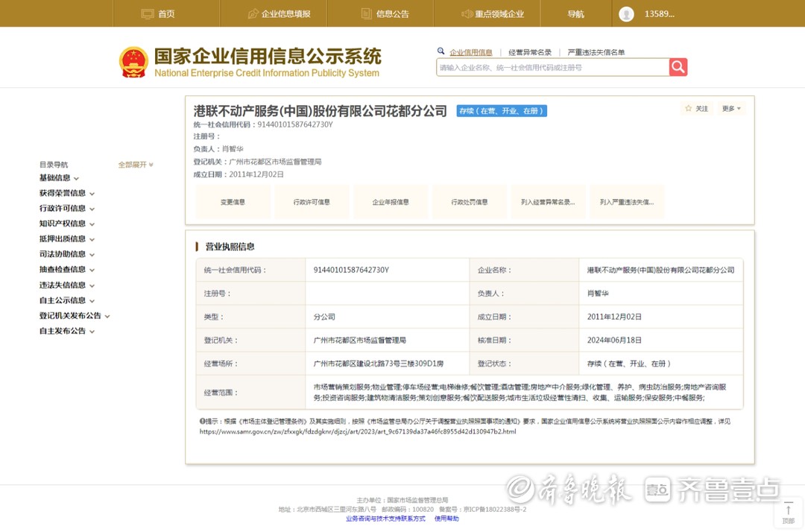Open the 导航 menu item
The height and width of the screenshot is (532, 805).
pos(576,14)
